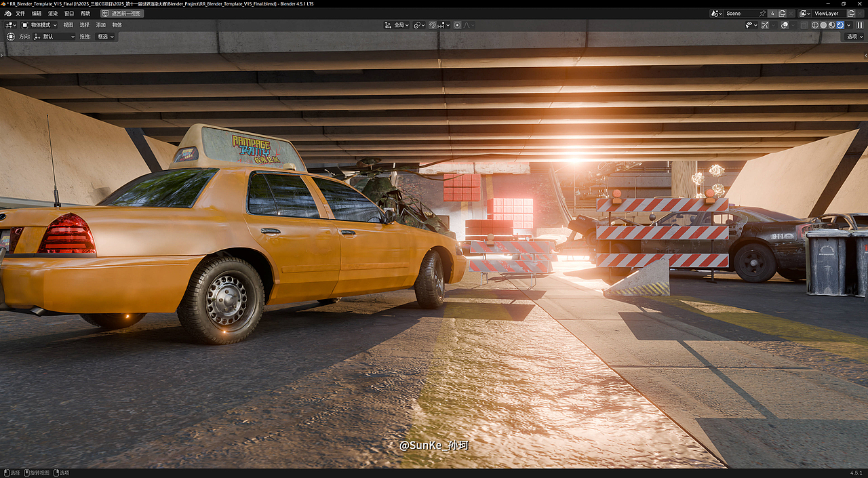The width and height of the screenshot is (868, 478).
Task: Toggle X-ray display mode
Action: pos(804,25)
